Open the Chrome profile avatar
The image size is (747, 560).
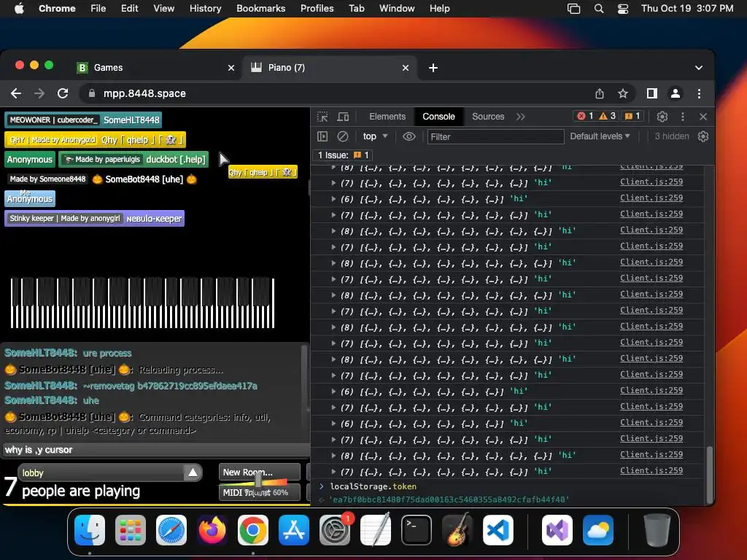(676, 94)
